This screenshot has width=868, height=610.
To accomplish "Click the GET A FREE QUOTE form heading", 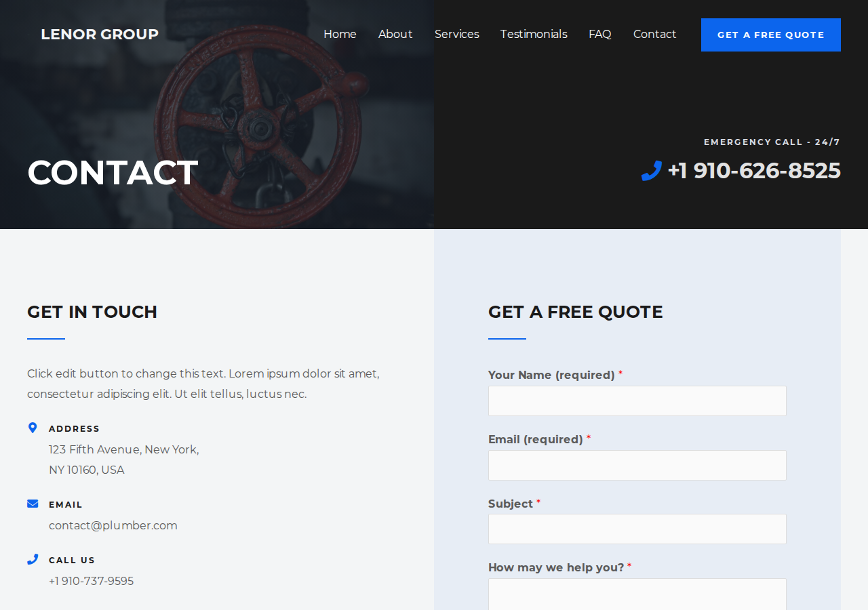I will 576,312.
